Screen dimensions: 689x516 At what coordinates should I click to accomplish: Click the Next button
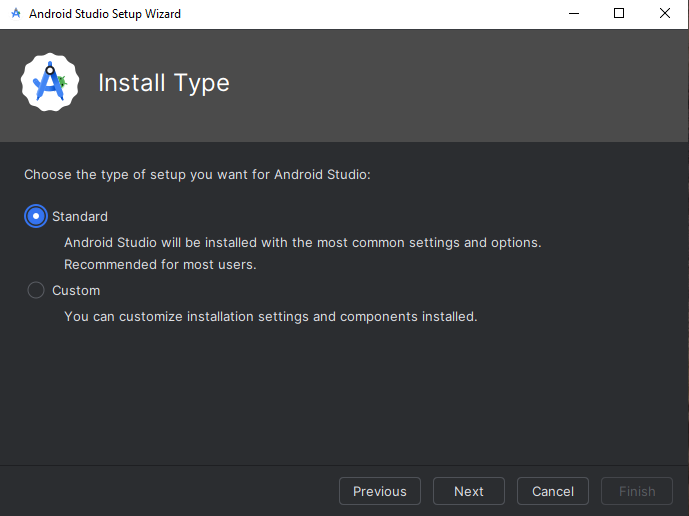pos(468,491)
